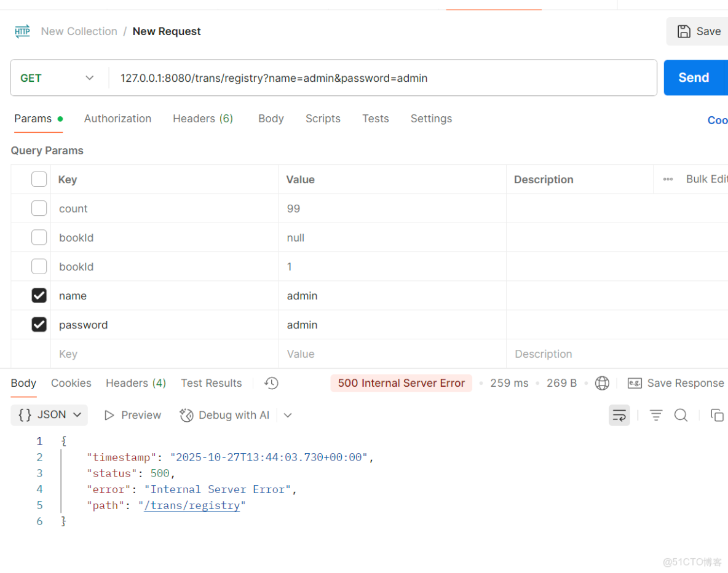Screen dimensions: 728x573
Task: Click the network globe icon
Action: [x=602, y=383]
